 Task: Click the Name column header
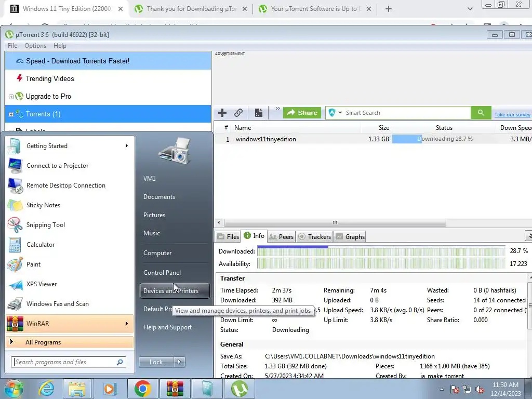pos(243,128)
